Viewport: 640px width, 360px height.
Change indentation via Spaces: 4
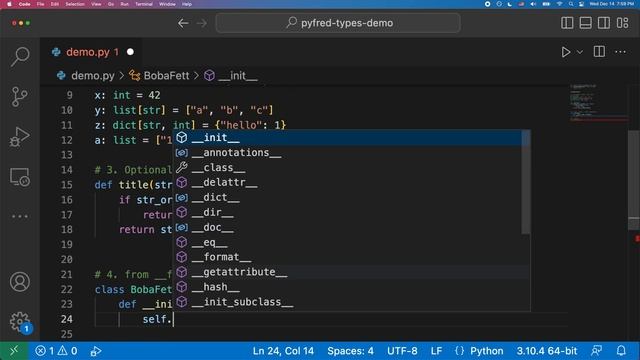click(350, 351)
